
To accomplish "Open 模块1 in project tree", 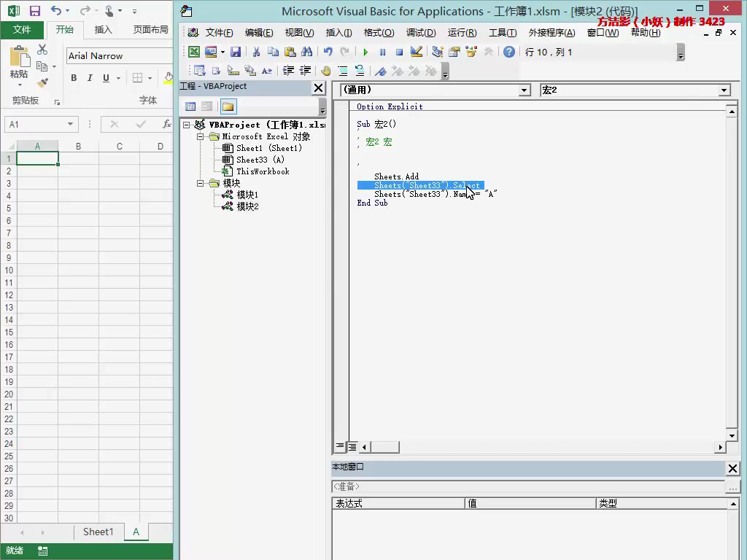I will click(247, 195).
